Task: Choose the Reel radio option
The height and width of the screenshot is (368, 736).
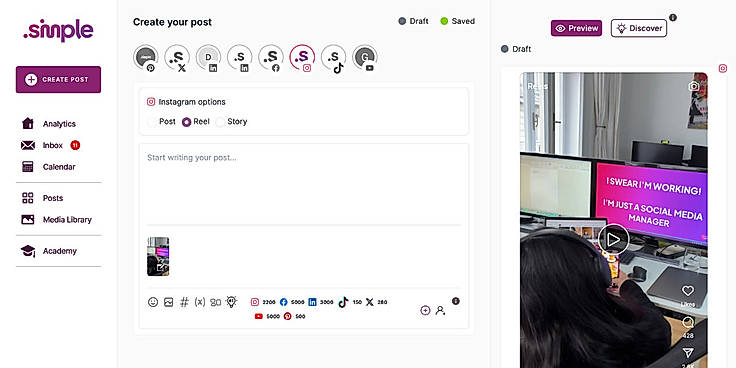Action: [x=196, y=122]
